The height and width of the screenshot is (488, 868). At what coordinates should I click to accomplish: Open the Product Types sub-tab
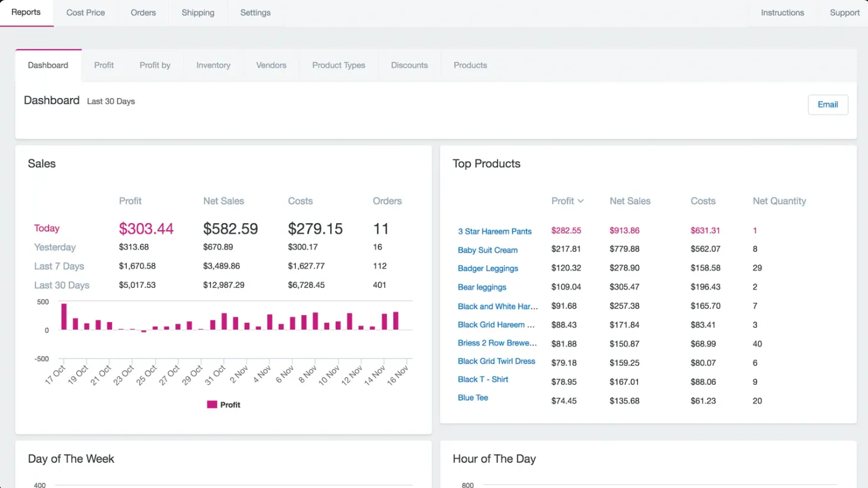(339, 65)
